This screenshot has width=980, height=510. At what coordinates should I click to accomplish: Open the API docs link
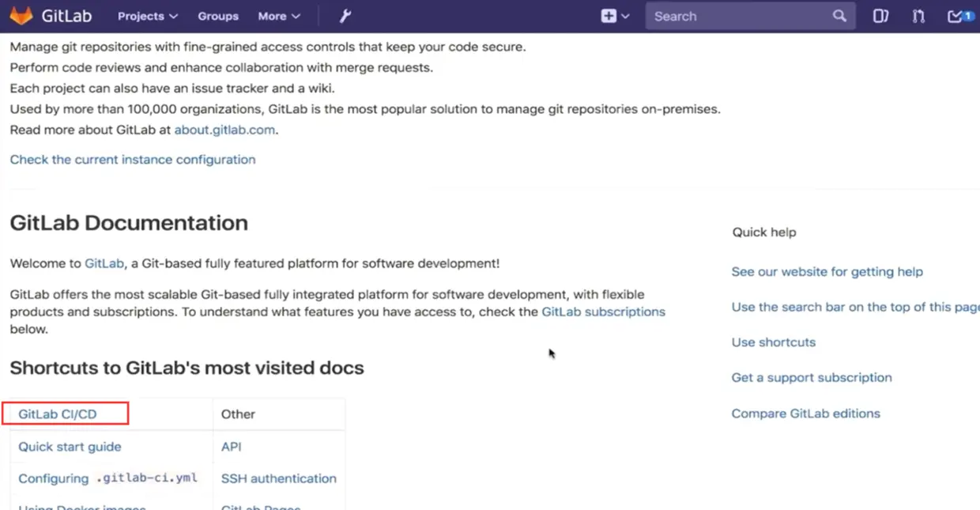[x=232, y=447]
